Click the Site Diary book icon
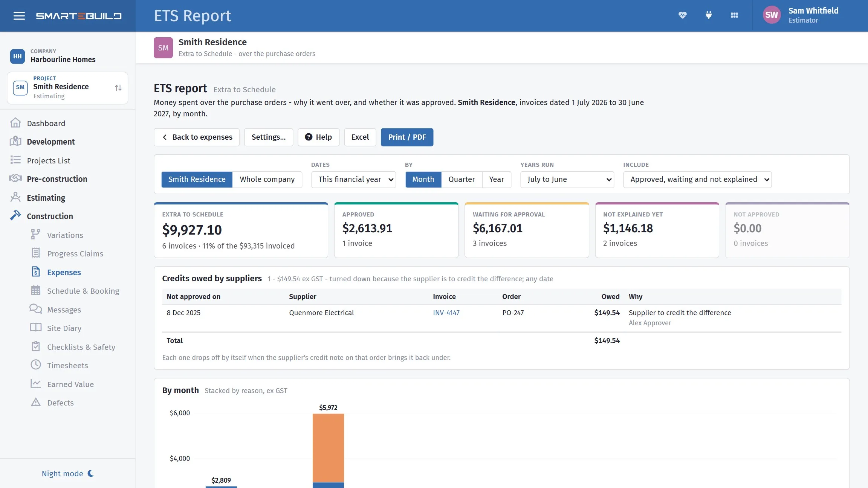The width and height of the screenshot is (868, 488). 35,328
